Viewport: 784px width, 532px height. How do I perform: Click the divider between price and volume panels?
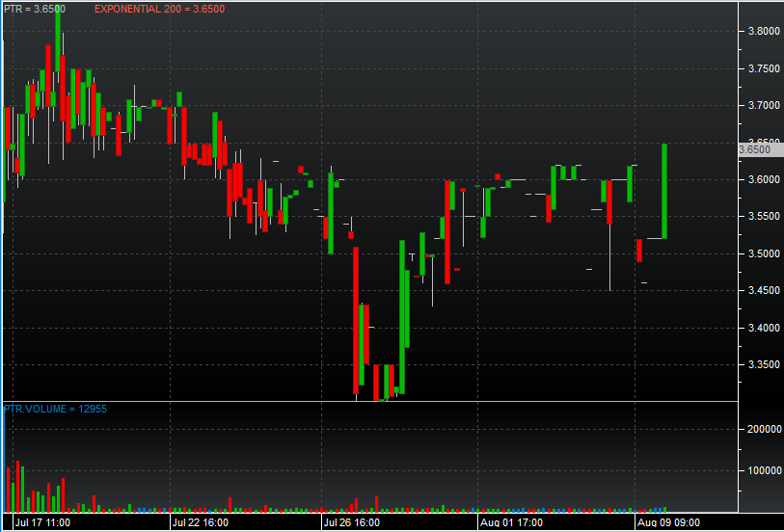pos(366,402)
